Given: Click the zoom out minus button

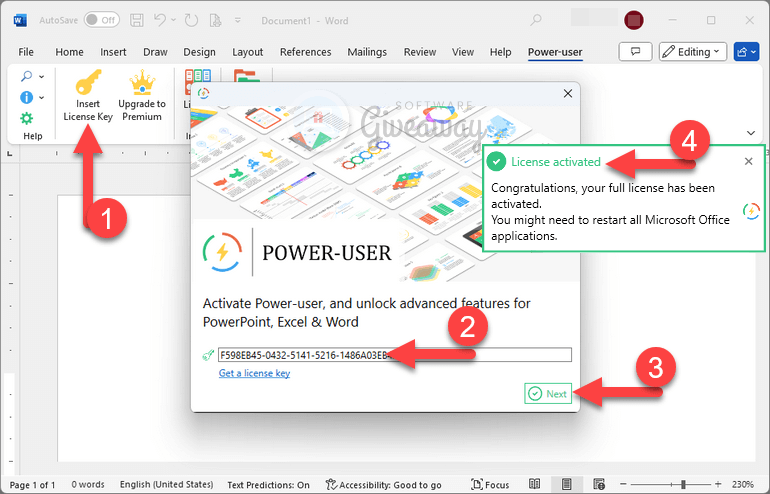Looking at the screenshot, I should coord(623,484).
